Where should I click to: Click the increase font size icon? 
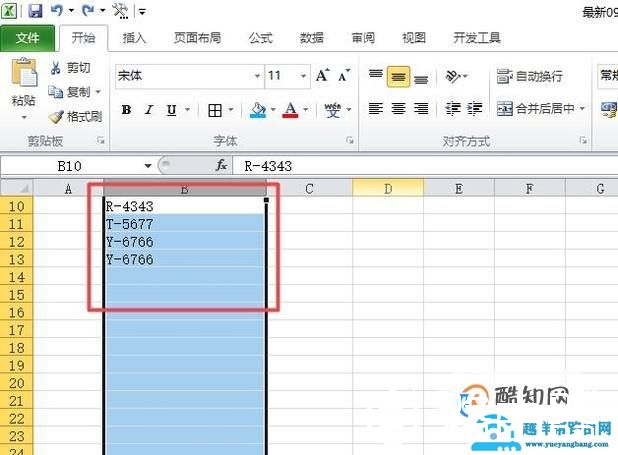322,75
